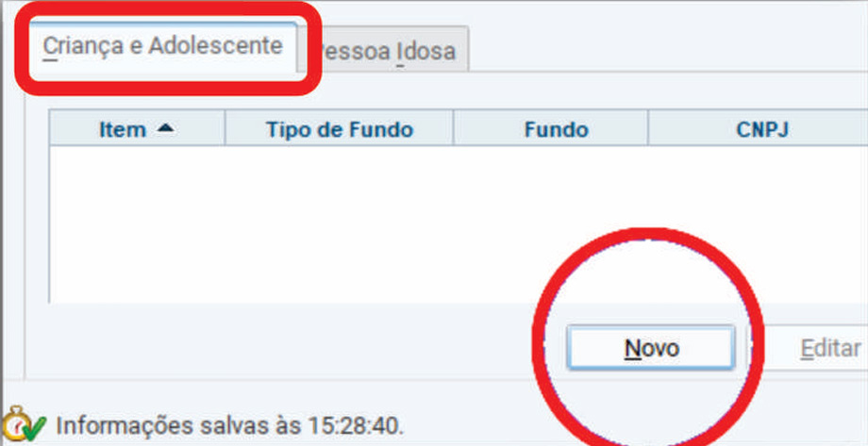Click the Novo button
The width and height of the screenshot is (868, 446).
point(651,348)
